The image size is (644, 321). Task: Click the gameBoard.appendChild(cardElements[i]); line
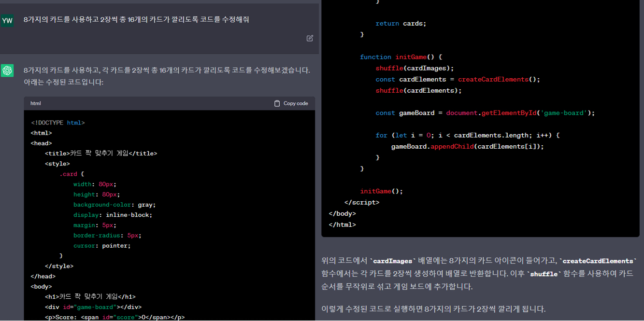click(467, 146)
